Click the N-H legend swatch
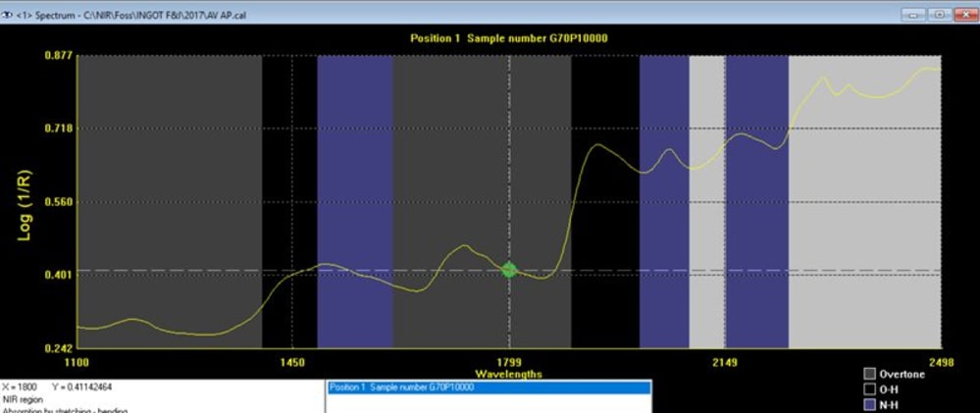Screen dimensions: 980x413 pos(869,405)
